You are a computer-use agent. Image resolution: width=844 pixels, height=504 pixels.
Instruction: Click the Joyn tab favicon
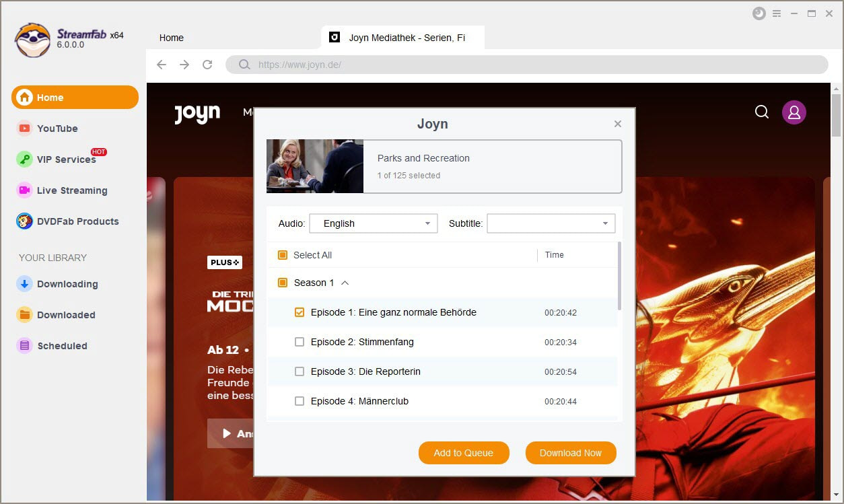click(x=335, y=37)
